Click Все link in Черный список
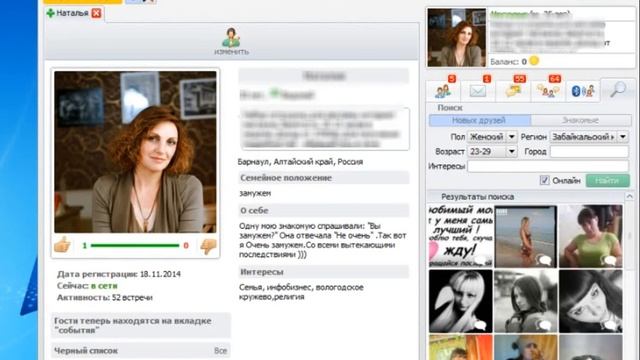The width and height of the screenshot is (640, 360). (220, 351)
